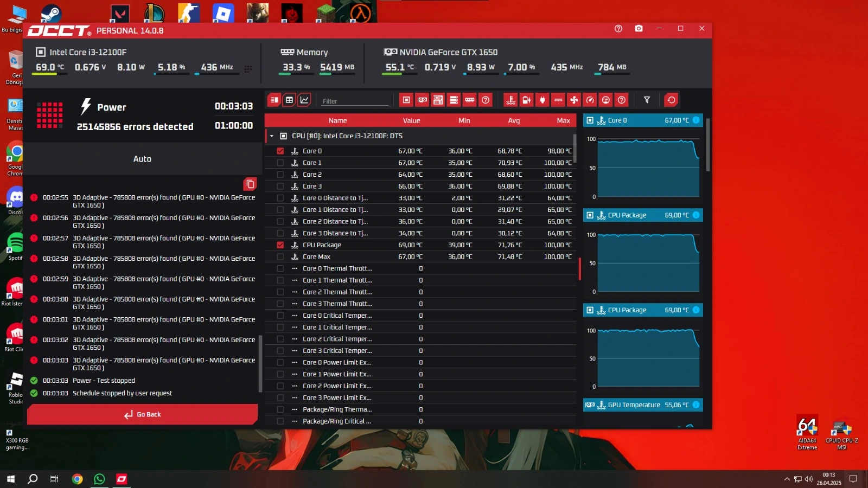
Task: Uncheck the CPU Package sensor checkbox
Action: (280, 245)
